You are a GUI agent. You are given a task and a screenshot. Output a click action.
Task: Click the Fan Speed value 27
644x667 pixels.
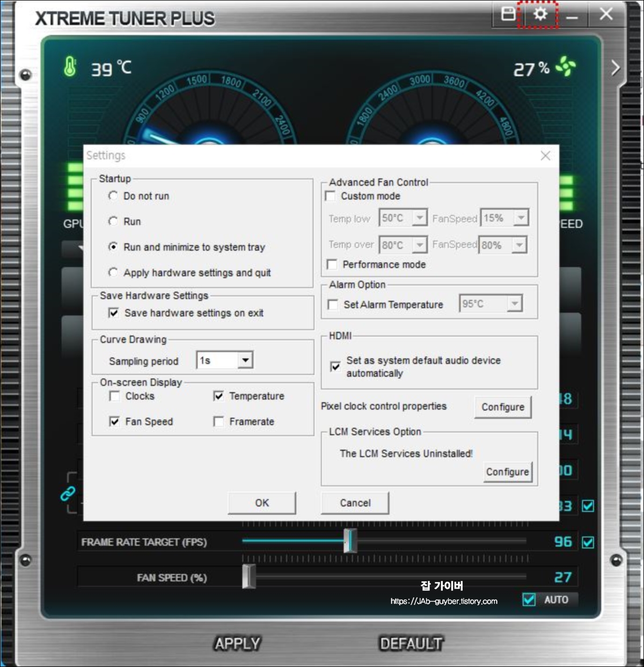tap(563, 577)
